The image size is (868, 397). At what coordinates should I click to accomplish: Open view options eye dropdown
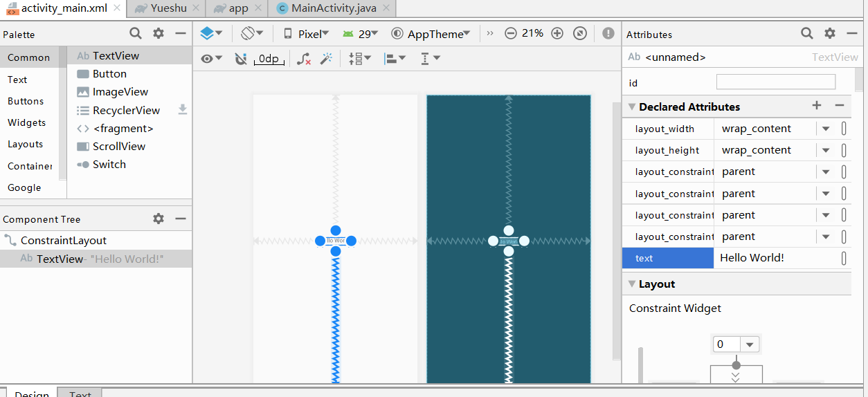[x=211, y=59]
